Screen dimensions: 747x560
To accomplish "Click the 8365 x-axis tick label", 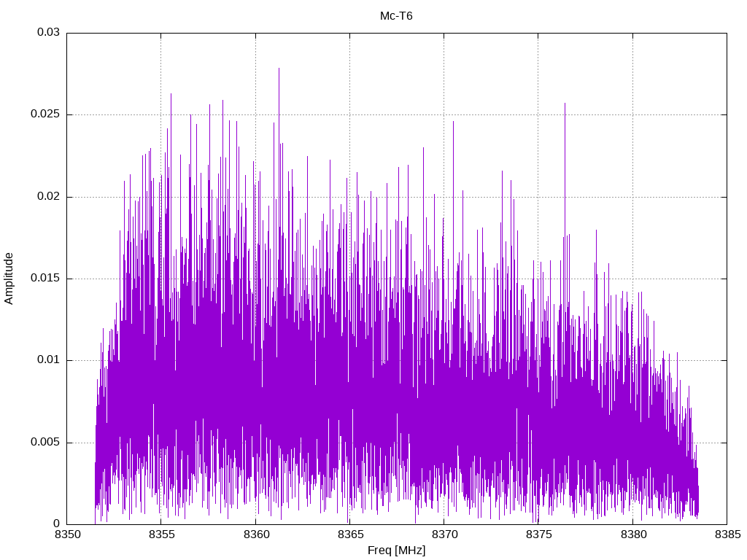I will click(351, 534).
